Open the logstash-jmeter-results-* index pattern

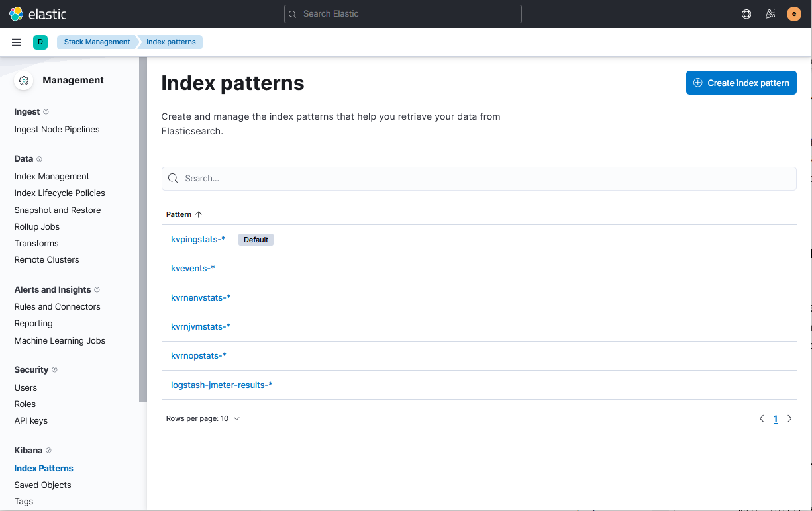pos(221,385)
